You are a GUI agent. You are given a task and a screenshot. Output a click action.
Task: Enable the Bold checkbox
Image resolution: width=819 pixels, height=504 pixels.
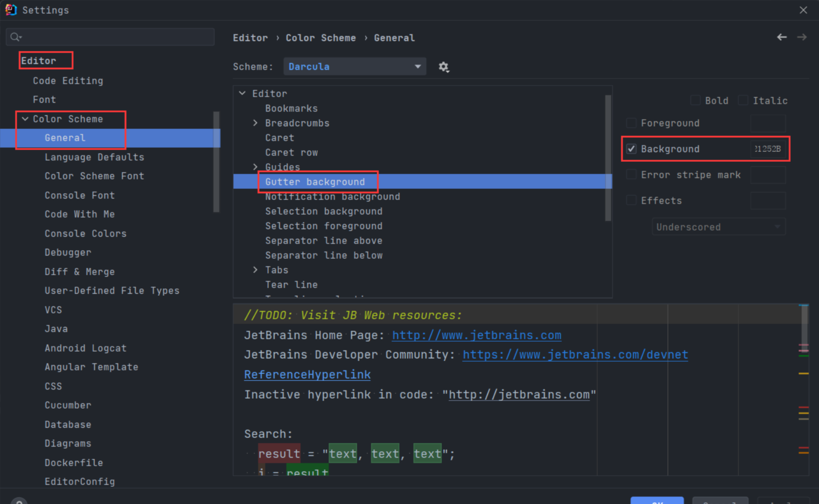(696, 101)
